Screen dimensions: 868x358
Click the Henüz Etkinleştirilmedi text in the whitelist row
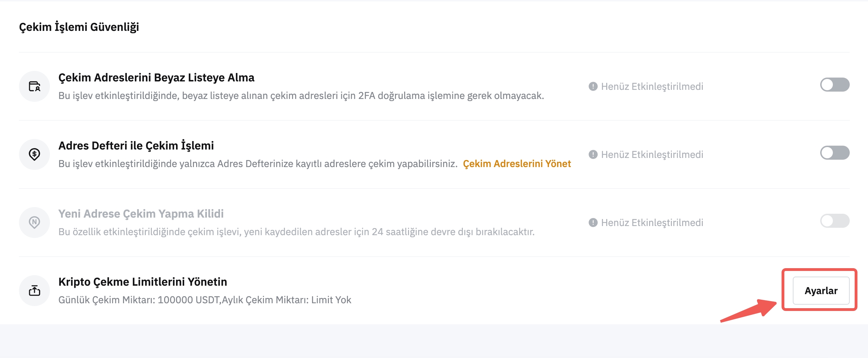coord(652,86)
